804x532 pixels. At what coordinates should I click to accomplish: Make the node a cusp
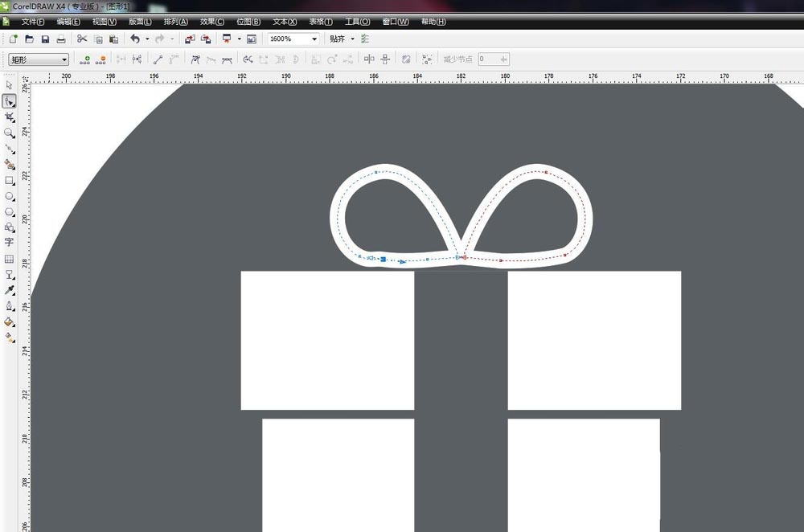(195, 59)
